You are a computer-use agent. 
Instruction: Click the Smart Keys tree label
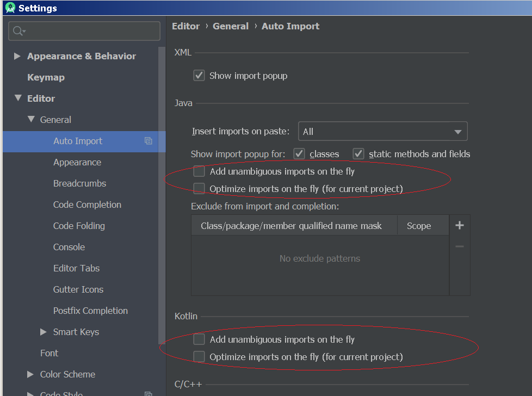pyautogui.click(x=76, y=332)
